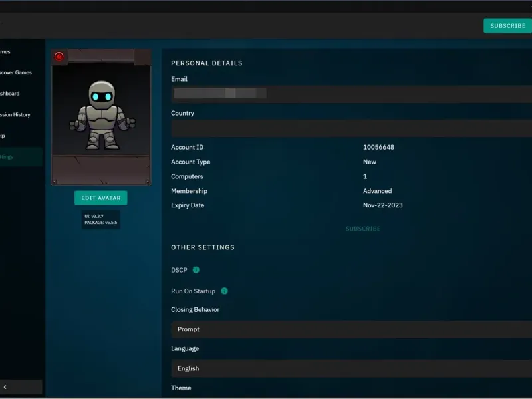
Task: Open Games item at sidebar top
Action: [x=5, y=52]
